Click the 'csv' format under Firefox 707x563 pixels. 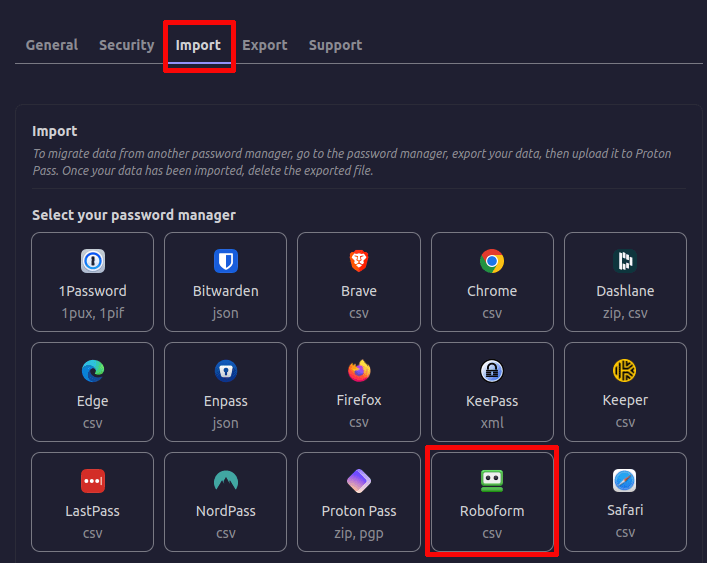click(x=359, y=422)
